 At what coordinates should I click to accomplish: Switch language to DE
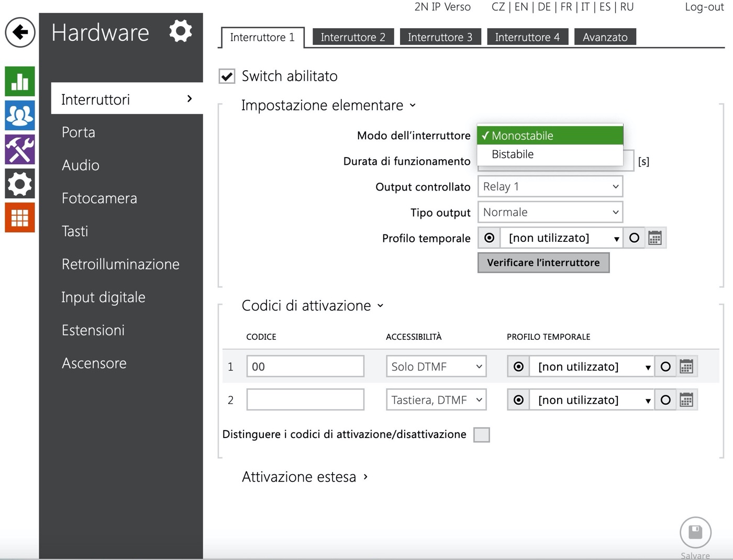click(x=545, y=7)
